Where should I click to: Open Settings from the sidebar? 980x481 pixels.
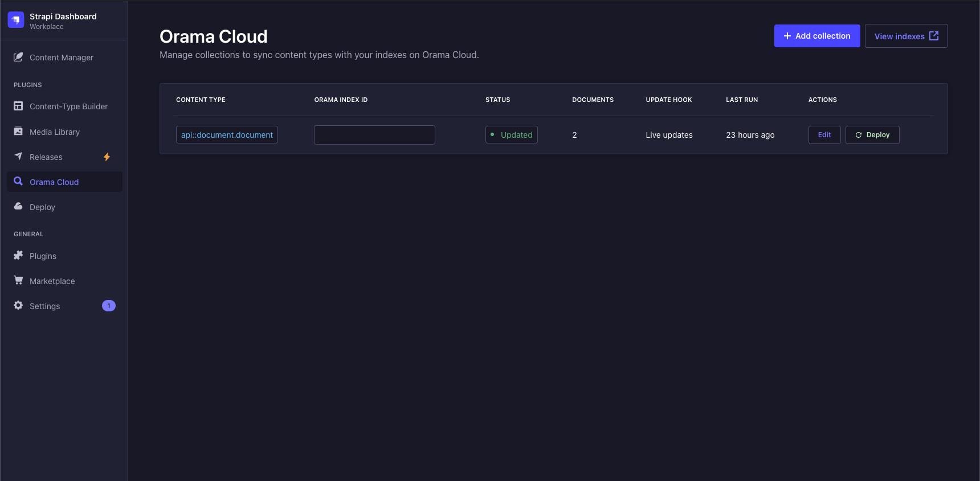pos(64,306)
